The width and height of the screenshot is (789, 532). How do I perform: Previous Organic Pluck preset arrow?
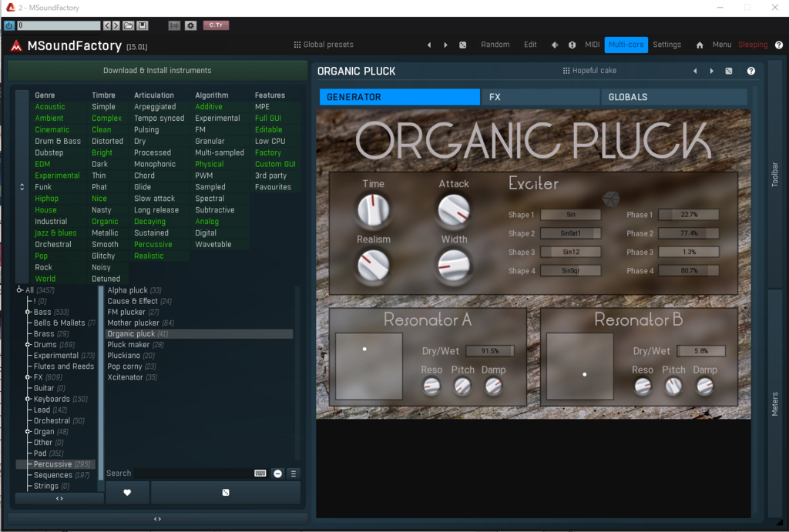(695, 71)
